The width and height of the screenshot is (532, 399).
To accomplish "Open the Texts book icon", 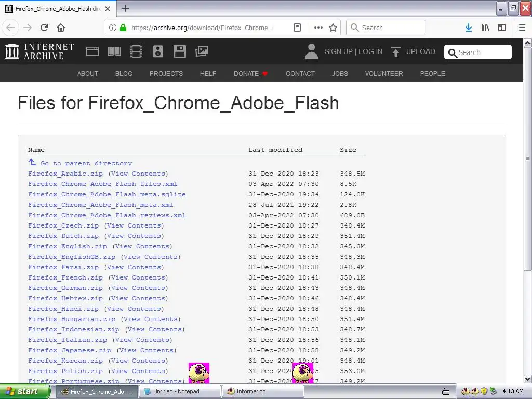I will (x=114, y=51).
